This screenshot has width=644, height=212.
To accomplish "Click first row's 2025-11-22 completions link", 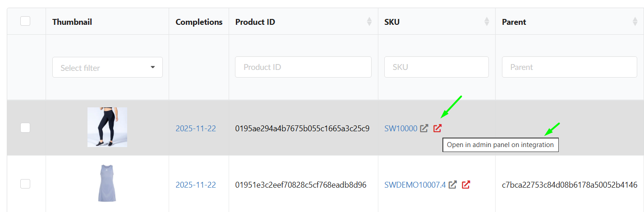I will 196,129.
